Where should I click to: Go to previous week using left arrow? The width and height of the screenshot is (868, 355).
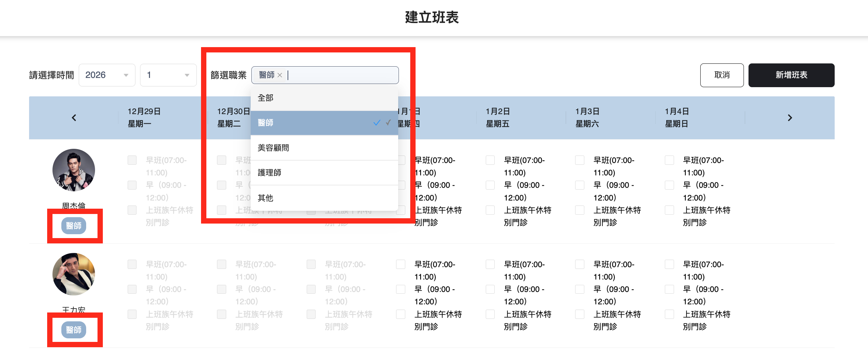point(74,118)
